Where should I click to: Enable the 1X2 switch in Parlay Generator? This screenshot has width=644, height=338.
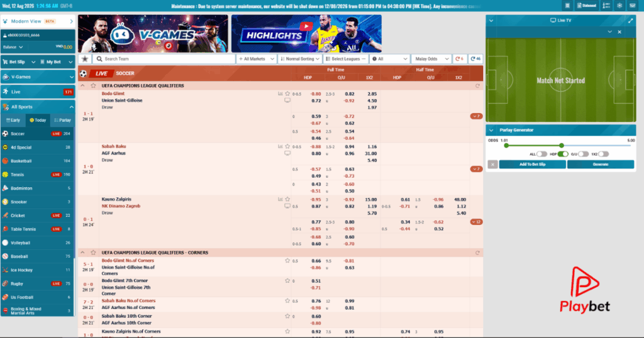(603, 154)
